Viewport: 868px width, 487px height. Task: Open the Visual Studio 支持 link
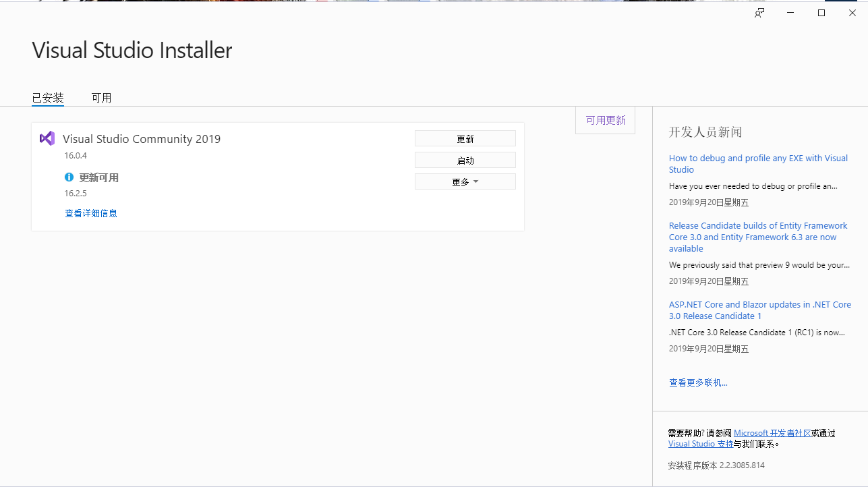tap(701, 444)
